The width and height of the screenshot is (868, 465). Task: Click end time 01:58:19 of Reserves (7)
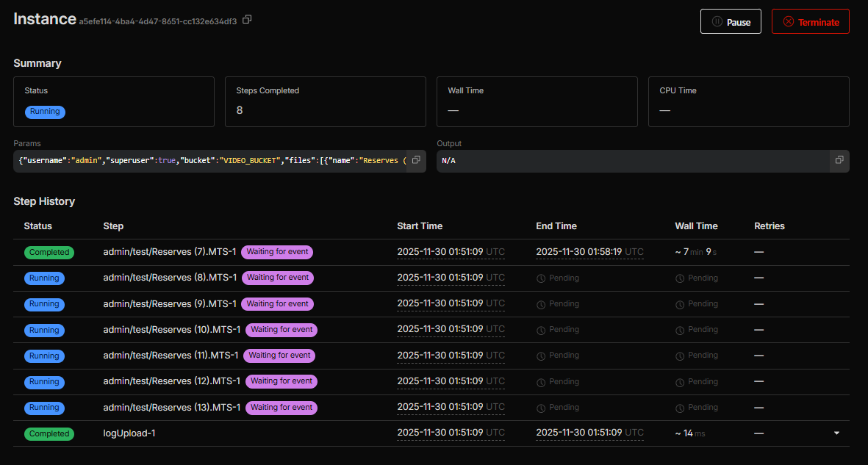click(x=589, y=252)
